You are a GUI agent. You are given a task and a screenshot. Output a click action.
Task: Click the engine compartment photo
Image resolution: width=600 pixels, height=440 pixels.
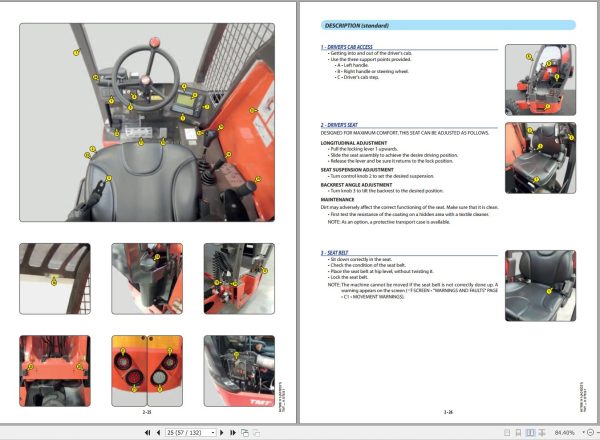click(239, 371)
